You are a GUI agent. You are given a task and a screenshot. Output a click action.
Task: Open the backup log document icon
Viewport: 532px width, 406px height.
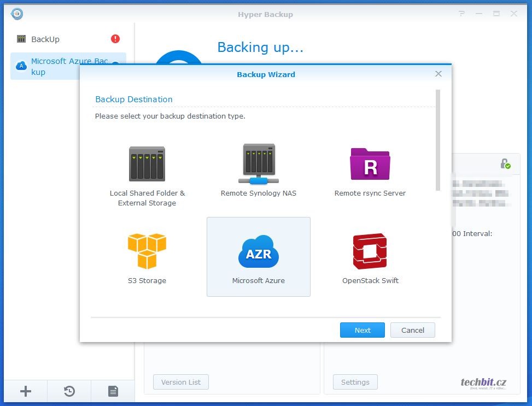point(113,391)
